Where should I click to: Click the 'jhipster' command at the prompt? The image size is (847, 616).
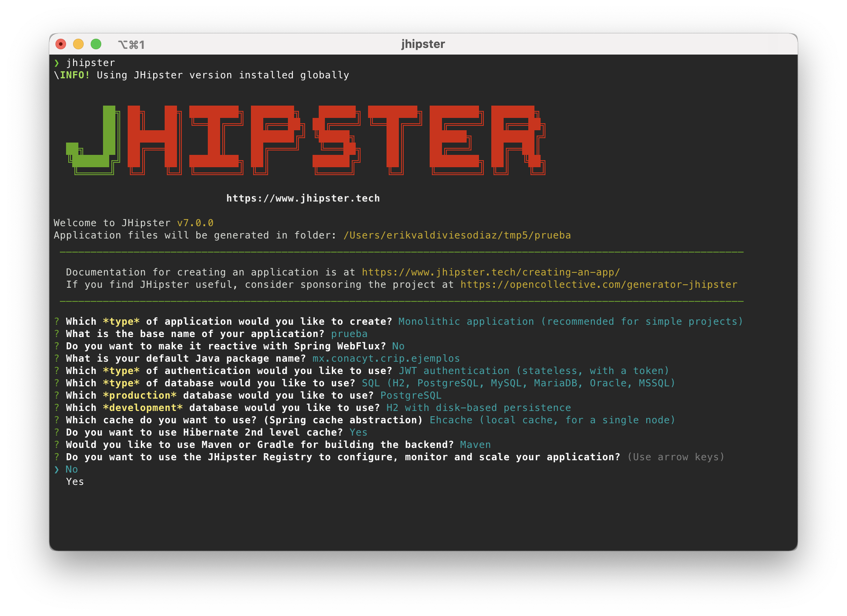[x=91, y=63]
